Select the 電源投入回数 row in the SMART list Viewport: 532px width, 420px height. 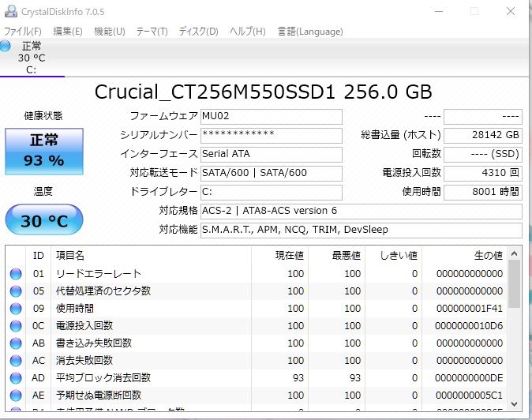257,326
